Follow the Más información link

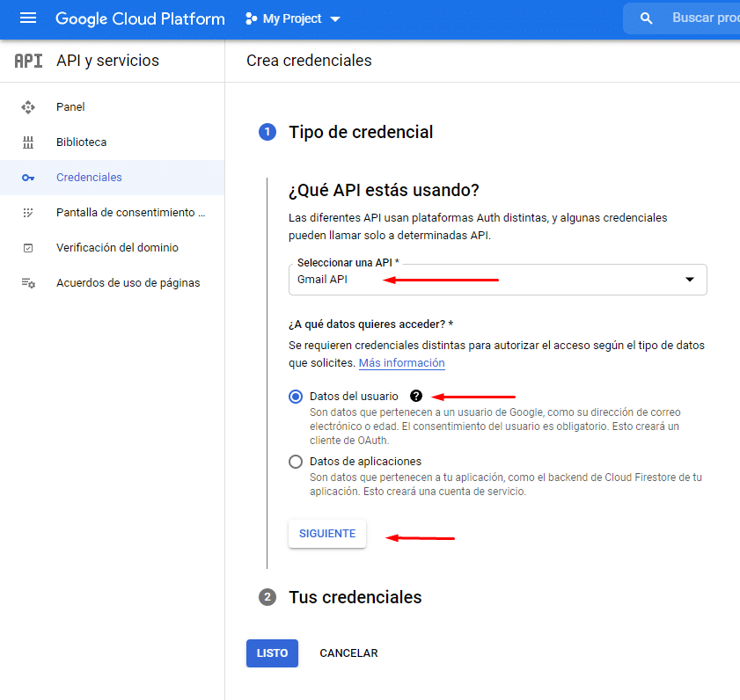401,362
